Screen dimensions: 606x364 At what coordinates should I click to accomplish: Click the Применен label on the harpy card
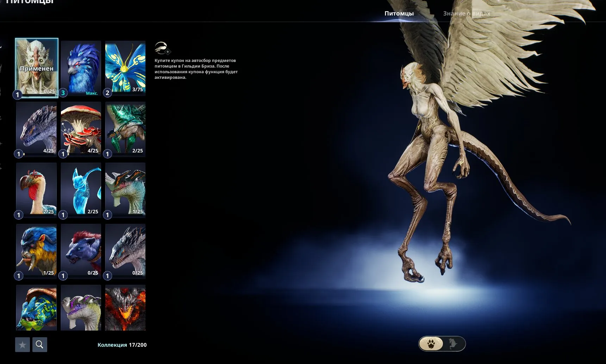pos(37,69)
